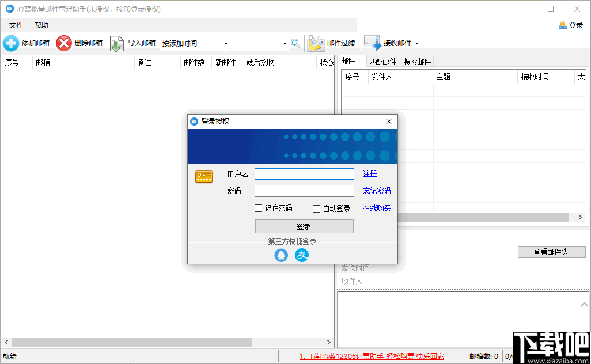Click the Alipay quick login icon
The height and width of the screenshot is (364, 591).
(x=302, y=255)
